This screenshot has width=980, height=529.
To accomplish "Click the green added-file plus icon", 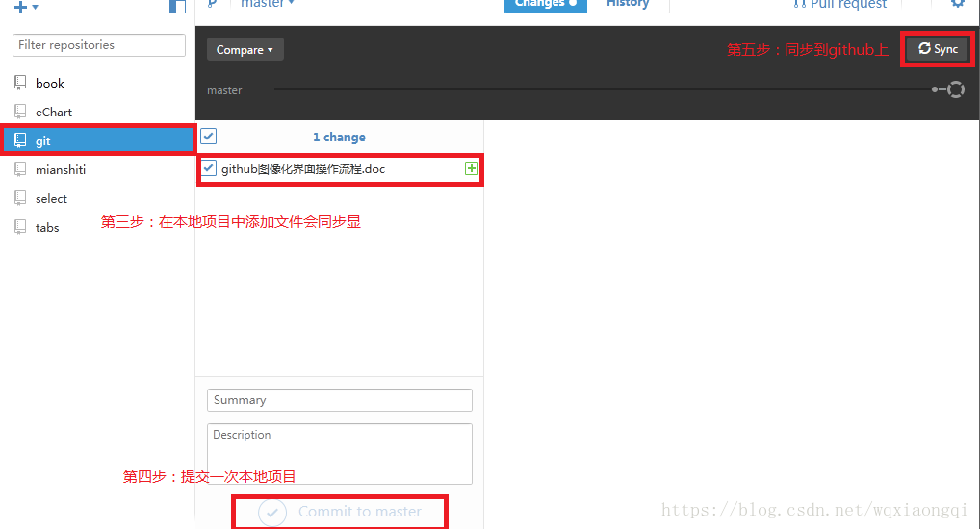I will pos(472,168).
